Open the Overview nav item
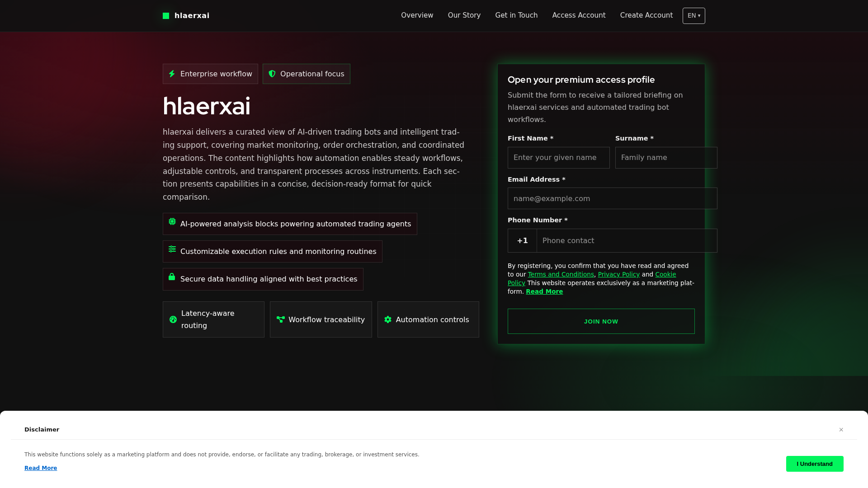Image resolution: width=868 pixels, height=488 pixels. (417, 15)
